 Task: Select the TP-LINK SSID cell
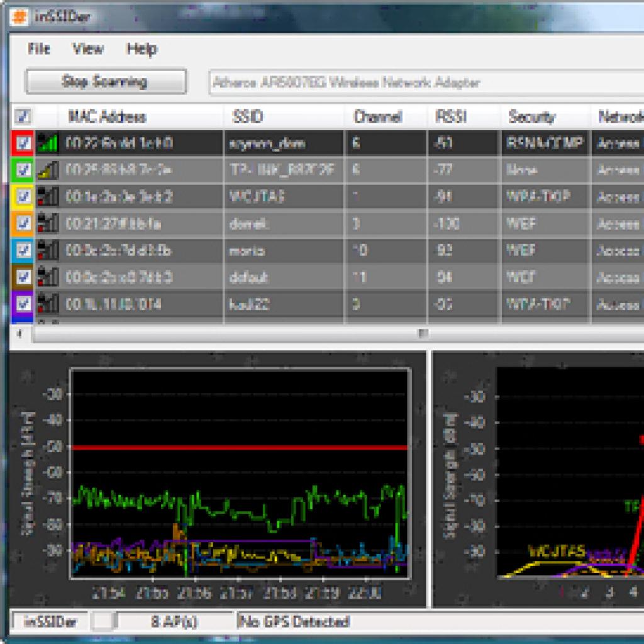pyautogui.click(x=284, y=170)
